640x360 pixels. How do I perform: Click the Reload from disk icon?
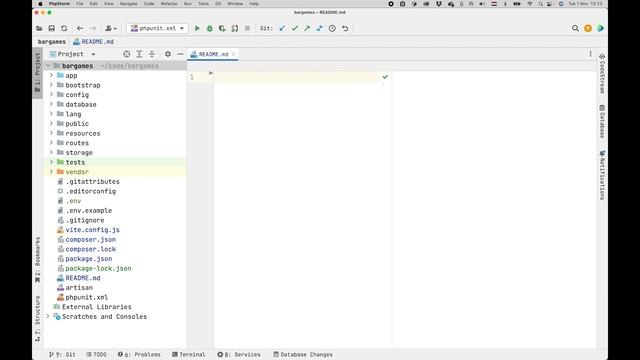coord(64,28)
